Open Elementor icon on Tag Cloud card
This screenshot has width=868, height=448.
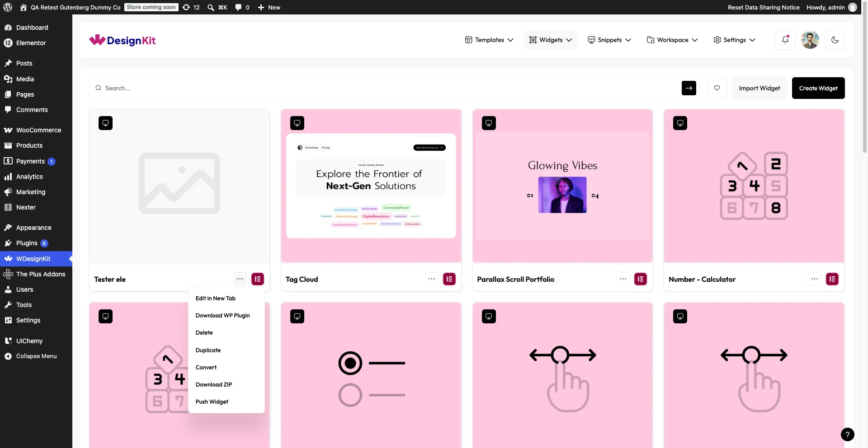(x=449, y=279)
